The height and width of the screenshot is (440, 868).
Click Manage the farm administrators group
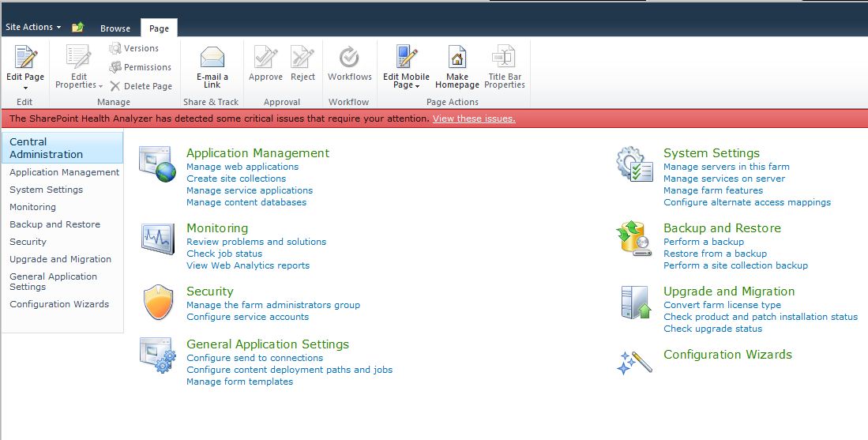click(x=273, y=305)
